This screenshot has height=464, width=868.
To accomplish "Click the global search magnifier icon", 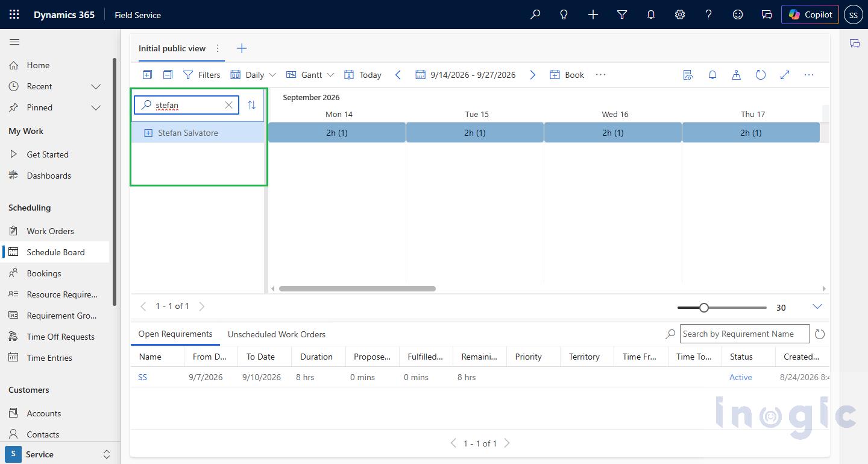I will click(x=535, y=14).
